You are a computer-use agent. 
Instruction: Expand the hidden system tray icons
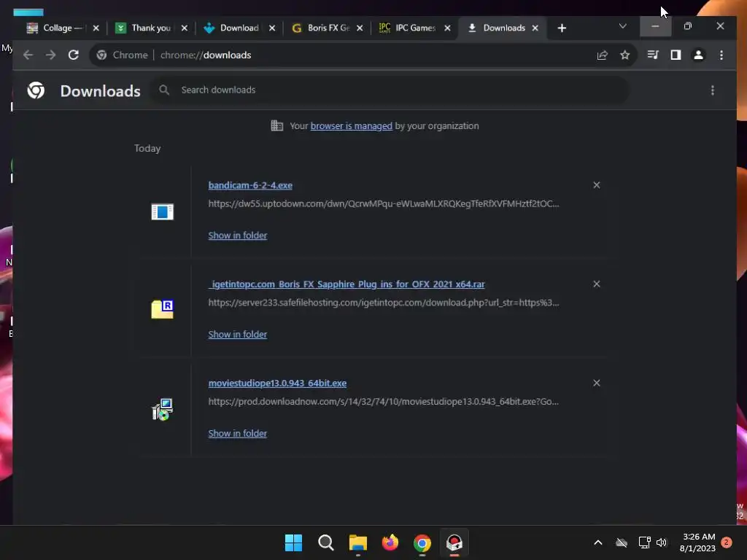click(598, 542)
